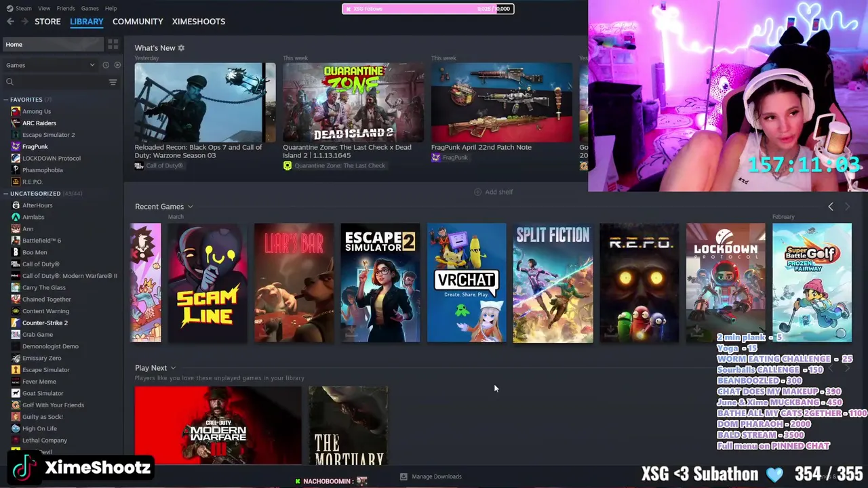
Task: Open the Reloaded Recon Black Ops 7 news
Action: click(x=205, y=102)
